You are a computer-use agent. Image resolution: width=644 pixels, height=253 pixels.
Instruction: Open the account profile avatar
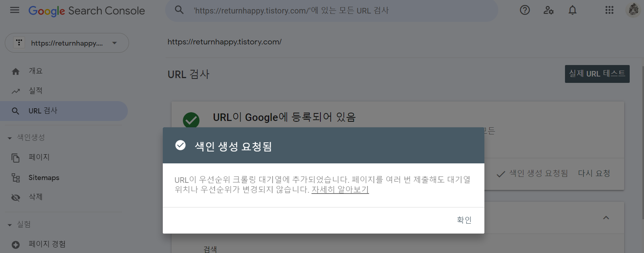[633, 10]
